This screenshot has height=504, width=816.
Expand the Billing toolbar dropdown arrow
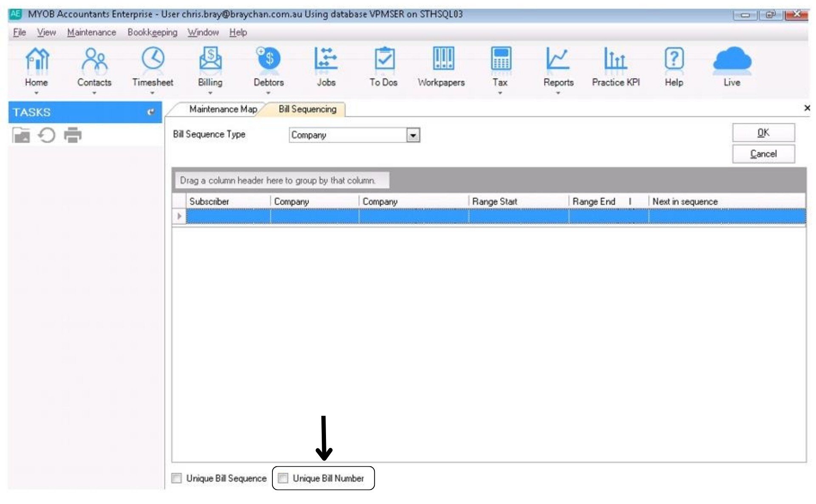coord(210,93)
